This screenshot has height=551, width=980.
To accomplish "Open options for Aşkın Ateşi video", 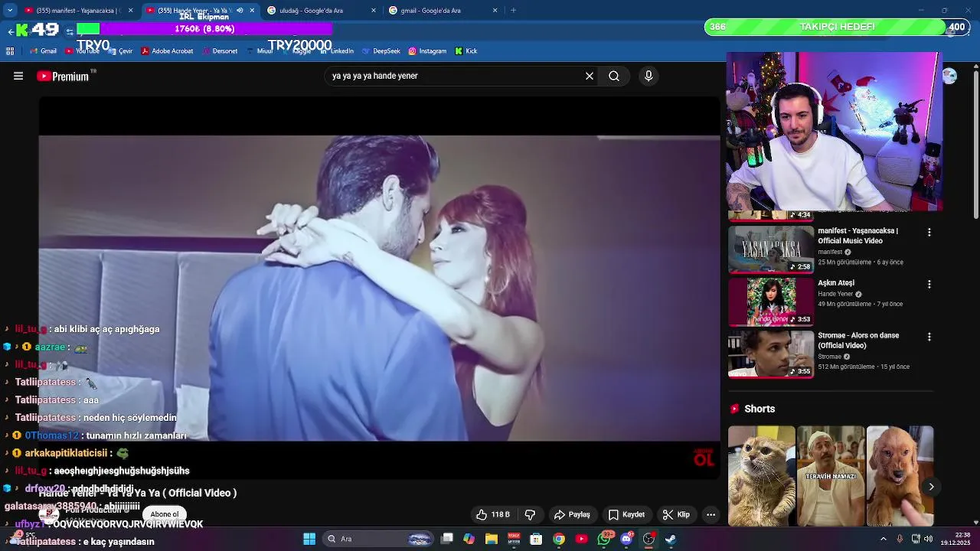I will tap(929, 284).
